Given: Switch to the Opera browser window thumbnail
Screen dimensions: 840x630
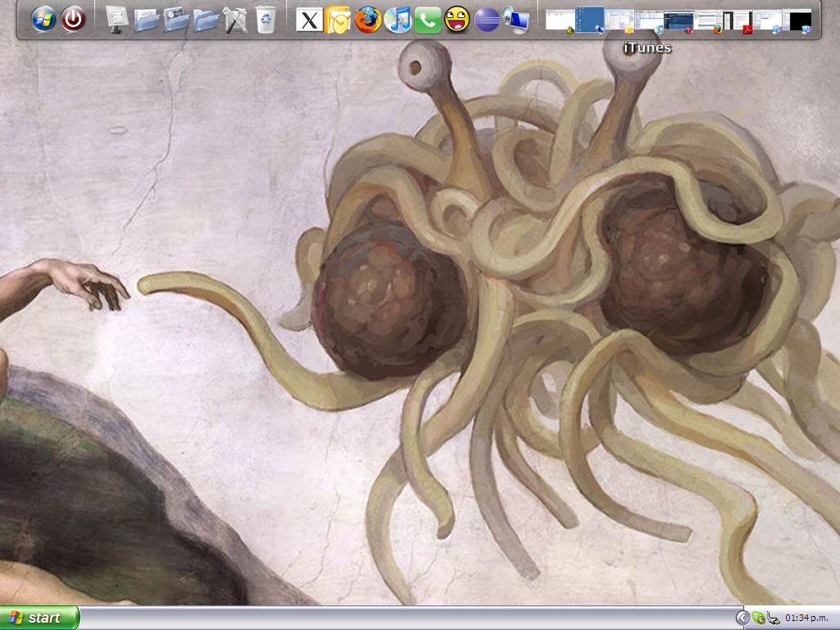Looking at the screenshot, I should 678,20.
